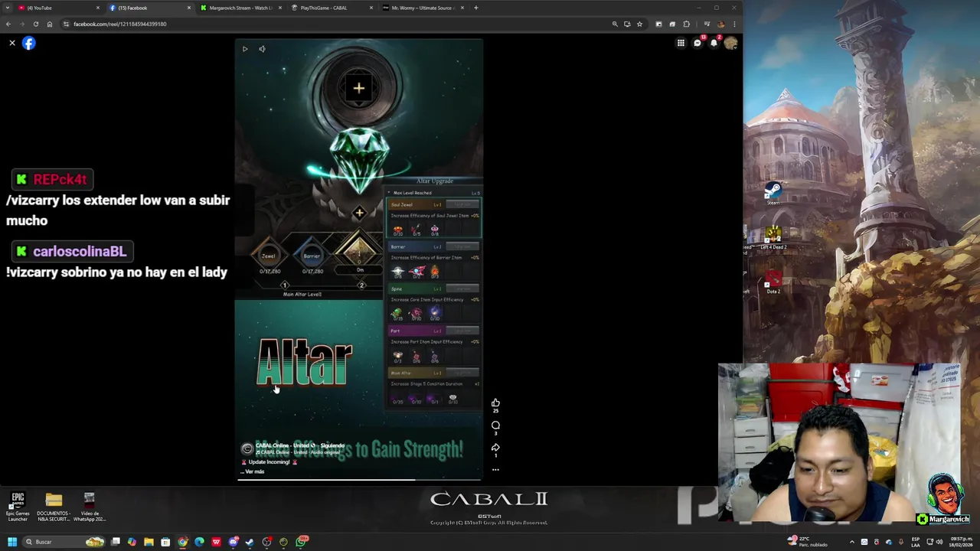Like the reel with the thumbs-up icon

[x=495, y=403]
